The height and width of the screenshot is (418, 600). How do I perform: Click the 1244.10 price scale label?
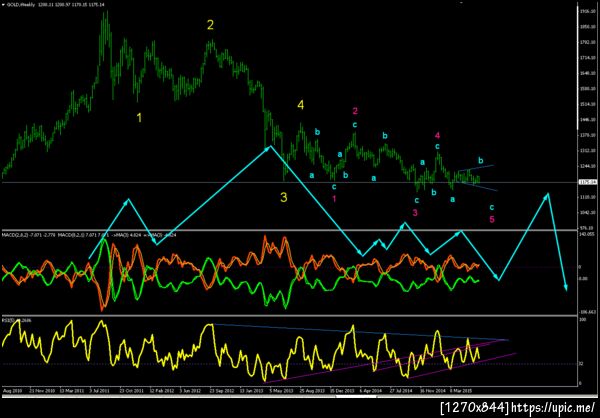point(586,166)
